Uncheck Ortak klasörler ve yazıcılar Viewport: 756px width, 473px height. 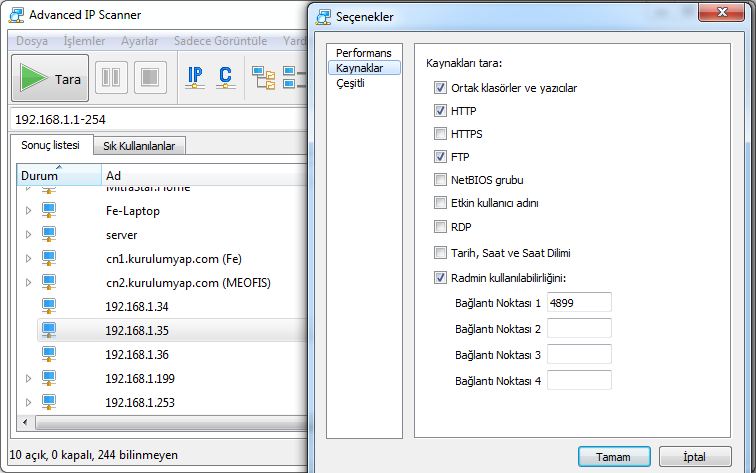click(x=440, y=87)
